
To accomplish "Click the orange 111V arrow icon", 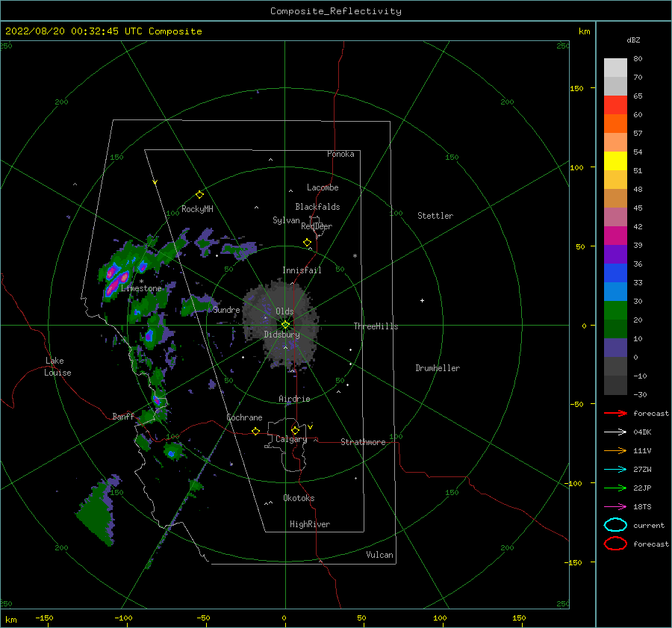I will [x=615, y=450].
